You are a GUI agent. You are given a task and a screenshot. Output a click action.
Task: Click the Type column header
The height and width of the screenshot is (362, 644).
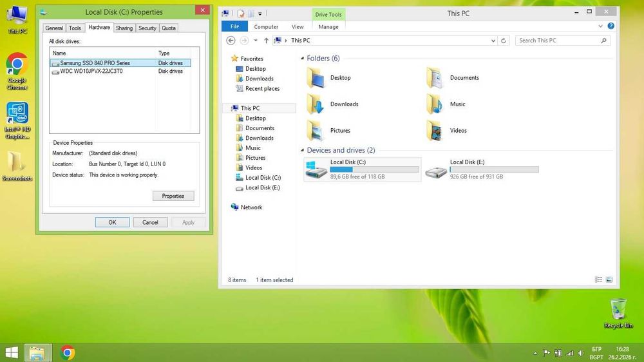173,53
